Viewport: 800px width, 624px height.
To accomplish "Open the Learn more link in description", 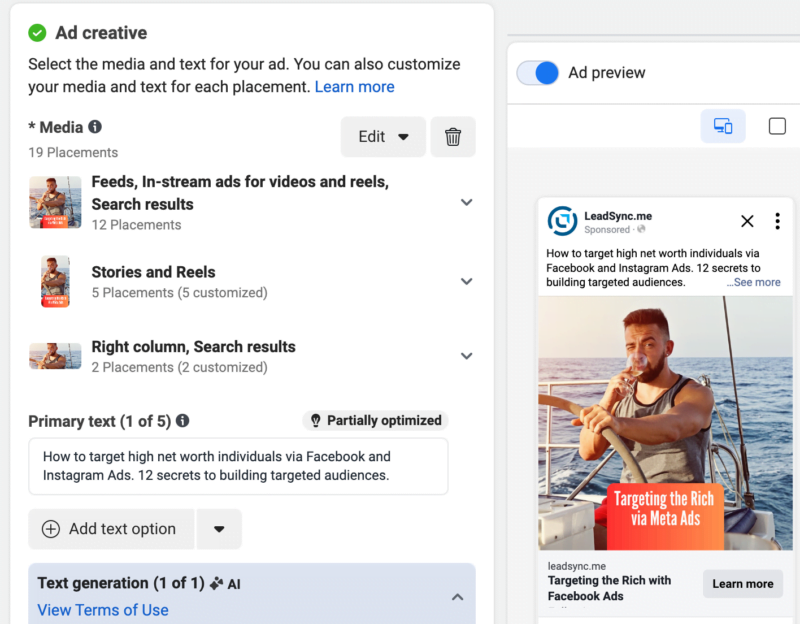I will [x=354, y=87].
